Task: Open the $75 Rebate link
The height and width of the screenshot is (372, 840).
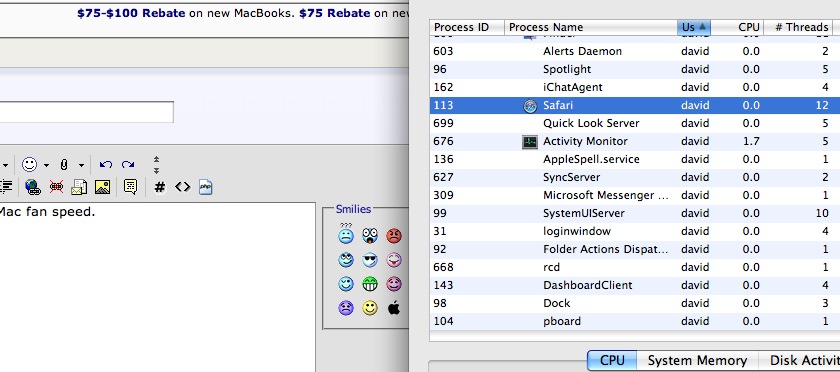Action: click(335, 13)
